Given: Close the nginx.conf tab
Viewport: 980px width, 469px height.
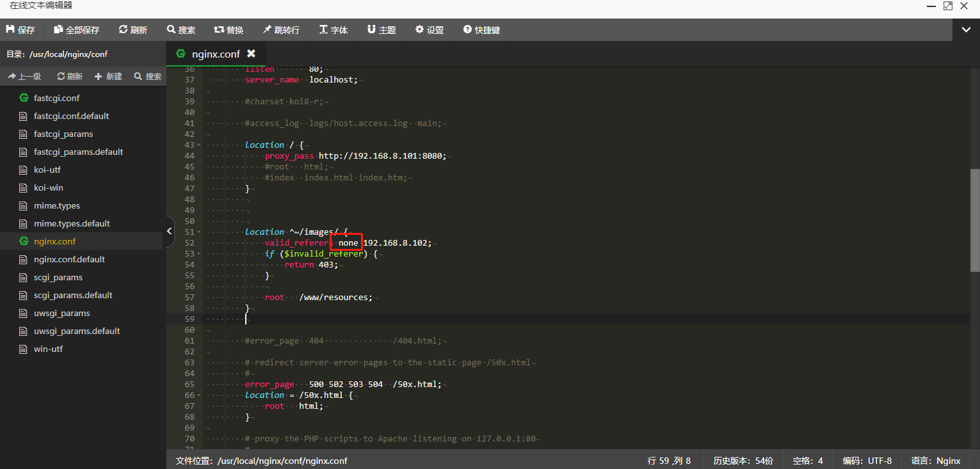Looking at the screenshot, I should (252, 54).
